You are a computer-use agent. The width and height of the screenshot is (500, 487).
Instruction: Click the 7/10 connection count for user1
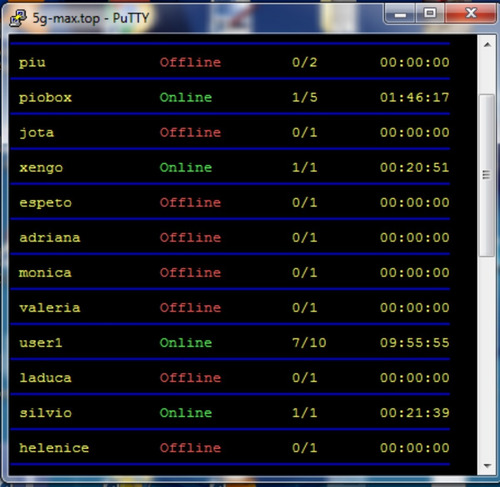click(309, 343)
